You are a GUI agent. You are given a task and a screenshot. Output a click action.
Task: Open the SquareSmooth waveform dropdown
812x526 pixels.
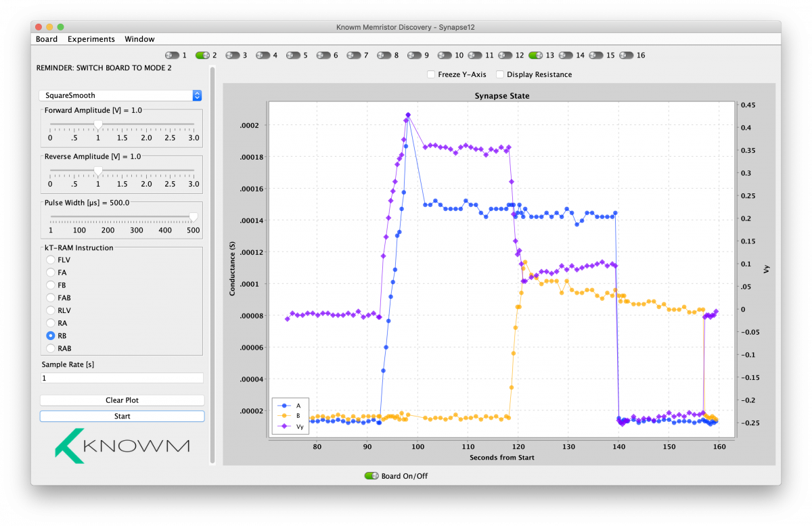[120, 95]
